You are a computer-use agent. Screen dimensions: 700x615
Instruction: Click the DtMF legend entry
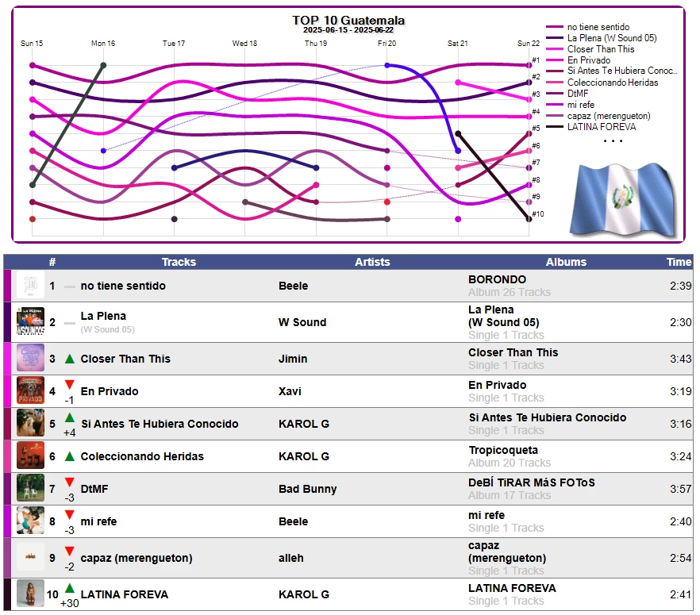pyautogui.click(x=578, y=94)
